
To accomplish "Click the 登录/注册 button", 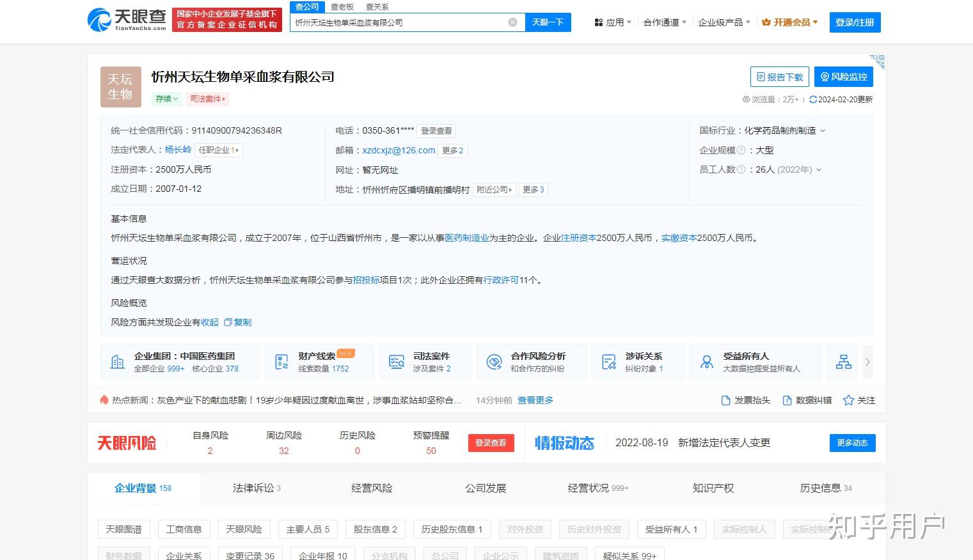I will (855, 22).
